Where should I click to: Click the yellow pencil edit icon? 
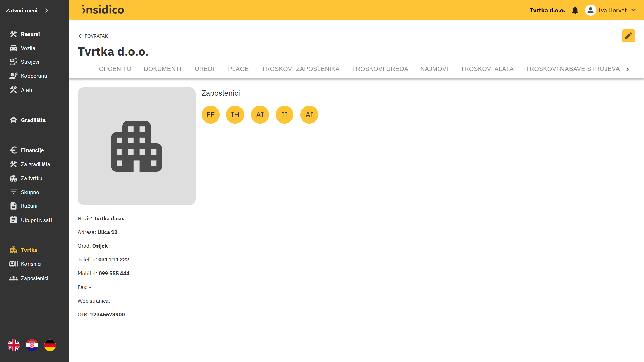point(628,36)
